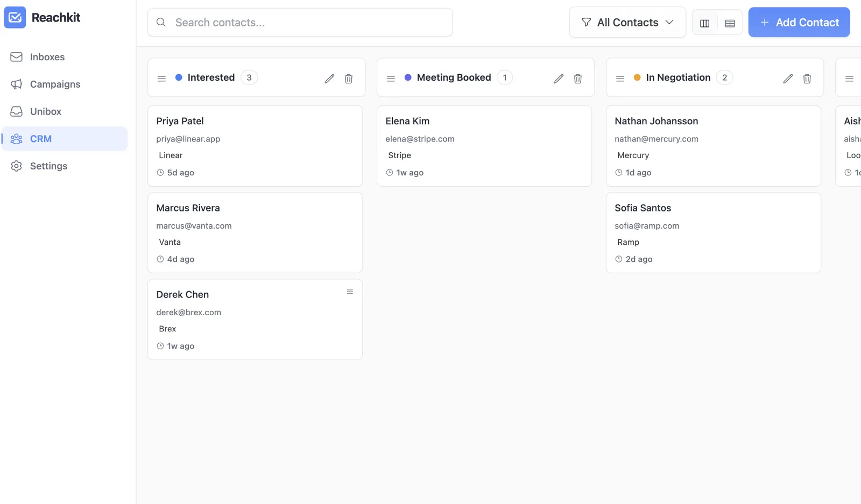
Task: Click the Meeting Booked column title
Action: [454, 77]
